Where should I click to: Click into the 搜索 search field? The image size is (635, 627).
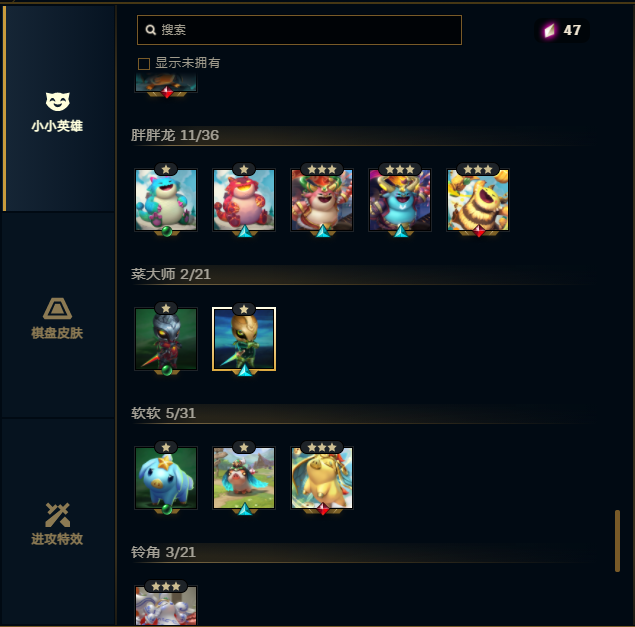299,30
